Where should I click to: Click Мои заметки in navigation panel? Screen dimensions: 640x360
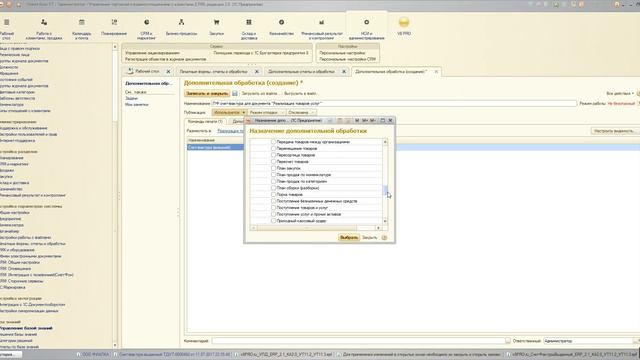pyautogui.click(x=136, y=105)
